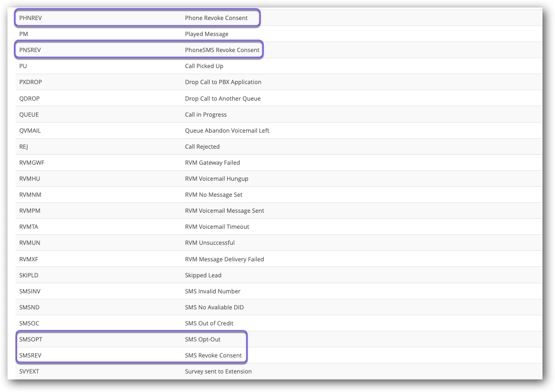555x392 pixels.
Task: Click the Skipped Lead description
Action: click(203, 275)
